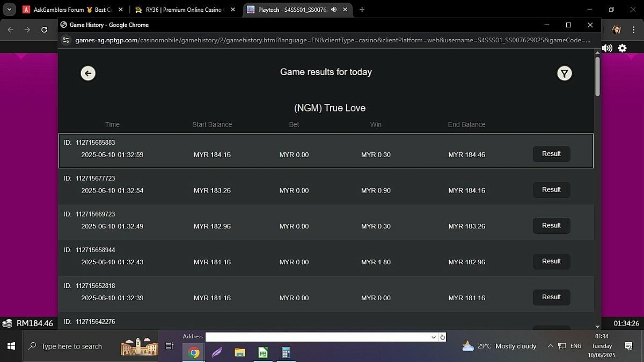Open the casino settings gear icon
The image size is (644, 362).
(x=622, y=48)
